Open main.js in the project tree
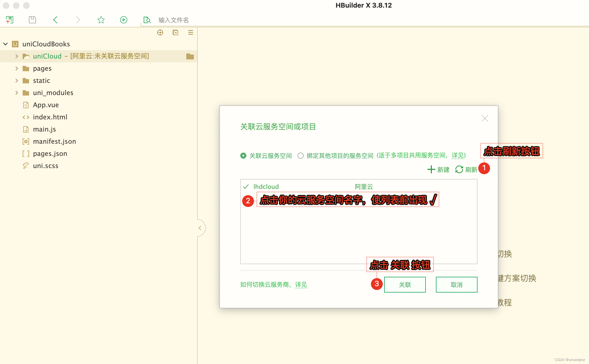Screen dimensions: 589x364 tap(44, 129)
